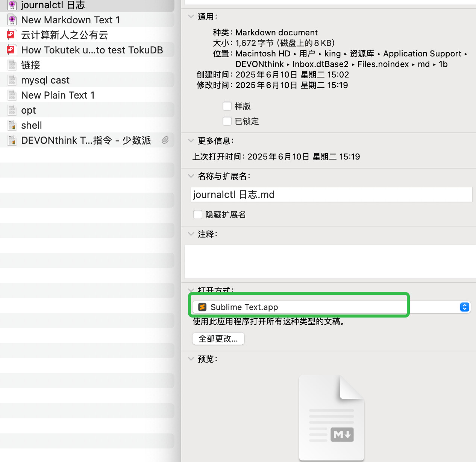Image resolution: width=476 pixels, height=462 pixels.
Task: Click the shell document icon
Action: 12,125
